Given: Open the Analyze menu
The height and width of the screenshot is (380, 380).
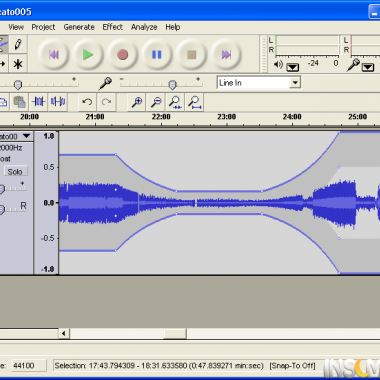Looking at the screenshot, I should click(144, 27).
